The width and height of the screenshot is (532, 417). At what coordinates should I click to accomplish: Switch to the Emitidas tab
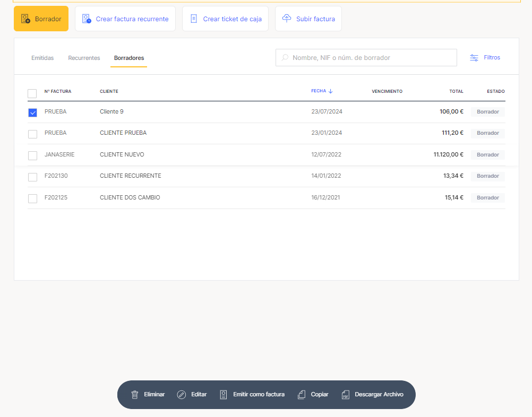(x=42, y=58)
